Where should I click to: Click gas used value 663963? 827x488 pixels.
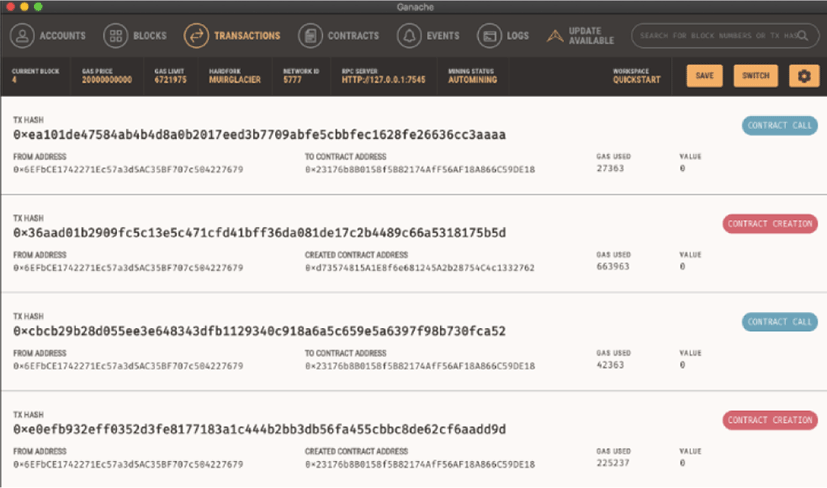[x=613, y=266]
